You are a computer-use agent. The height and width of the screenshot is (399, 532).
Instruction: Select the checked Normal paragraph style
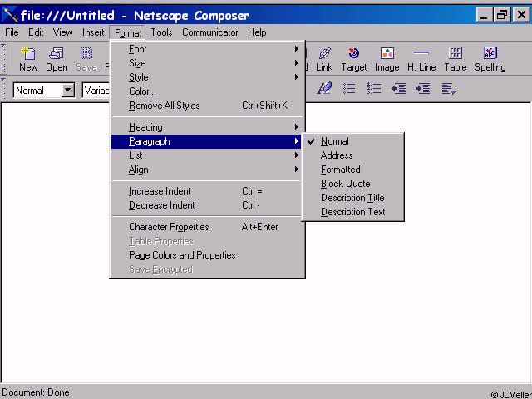coord(352,141)
